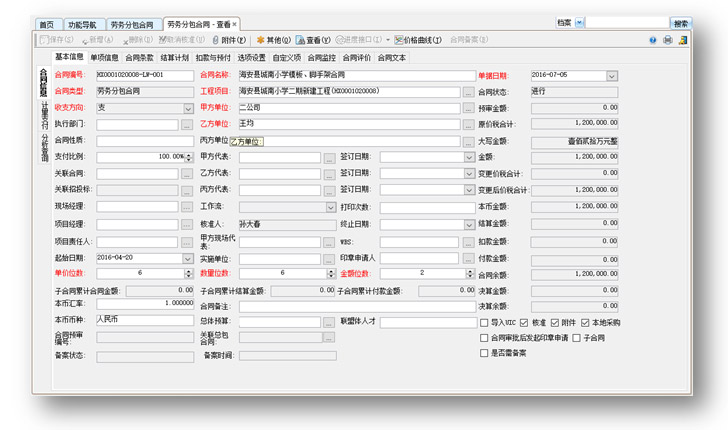Click the 附件 paperclip toolbar button
728x430 pixels.
tap(229, 40)
